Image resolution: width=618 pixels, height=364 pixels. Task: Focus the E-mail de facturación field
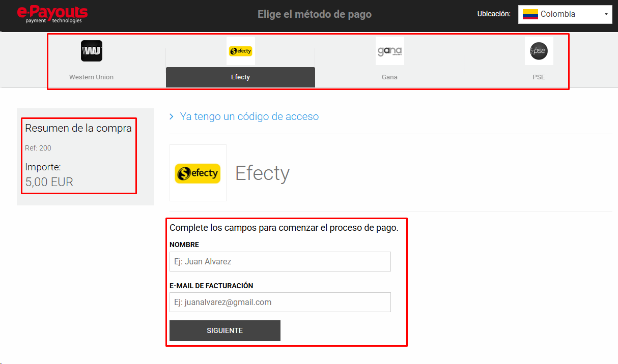coord(280,302)
